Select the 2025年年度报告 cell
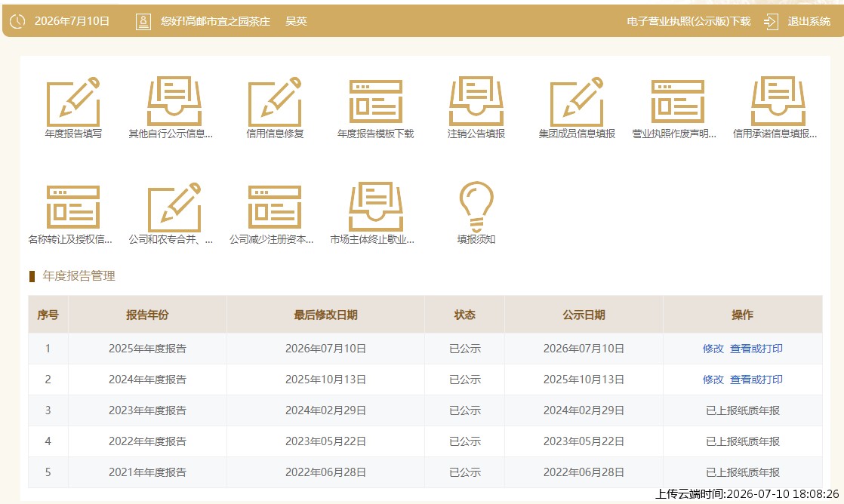This screenshot has width=844, height=504. pos(147,349)
